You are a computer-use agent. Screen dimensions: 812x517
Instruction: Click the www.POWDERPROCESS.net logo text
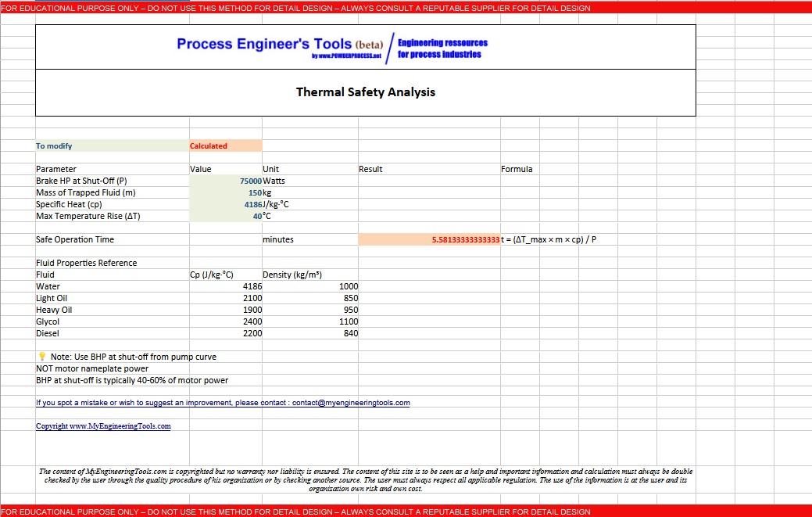(x=344, y=55)
